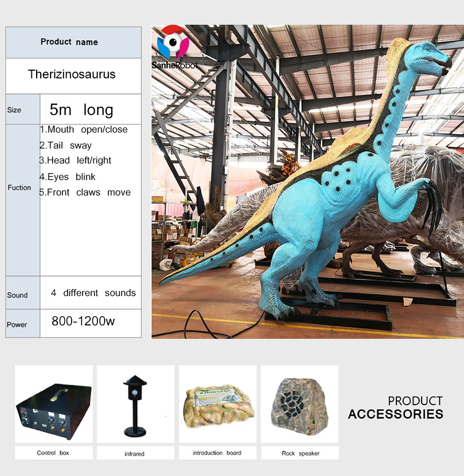Viewport: 464px width, 476px height.
Task: Click the 5m long size value
Action: pyautogui.click(x=82, y=109)
